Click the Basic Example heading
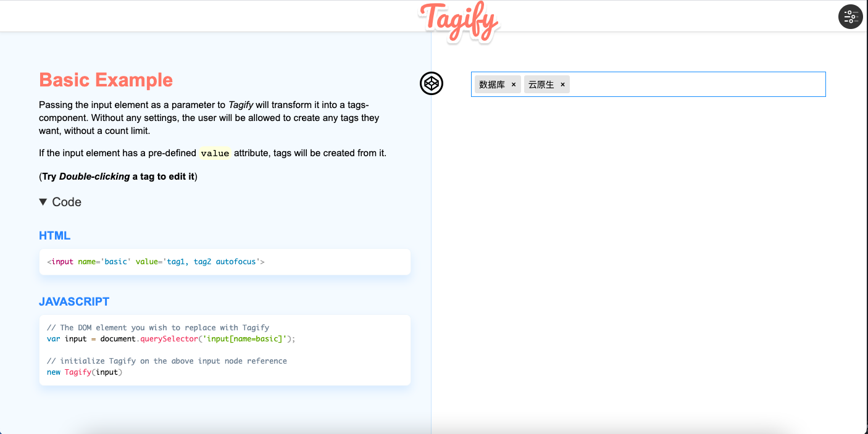This screenshot has height=434, width=868. pyautogui.click(x=106, y=80)
